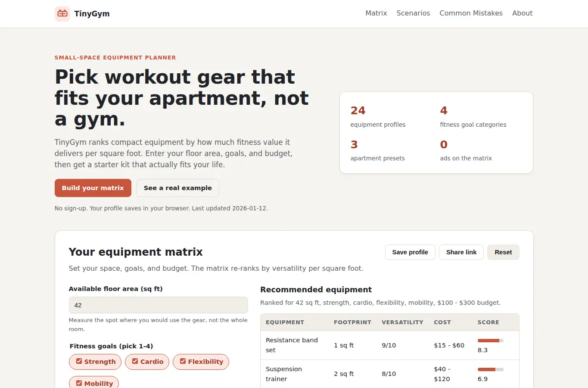
Task: Click the Reset button
Action: (503, 252)
